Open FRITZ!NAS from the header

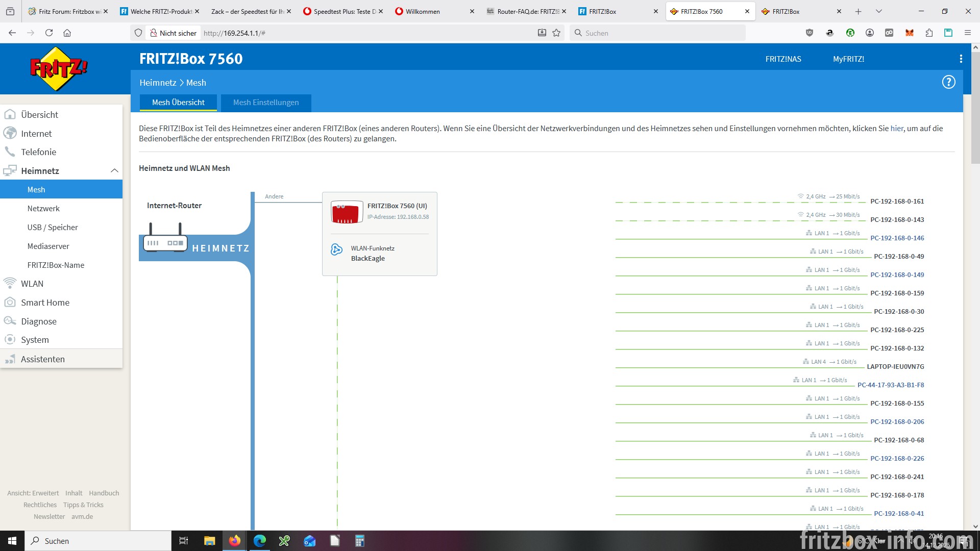783,59
